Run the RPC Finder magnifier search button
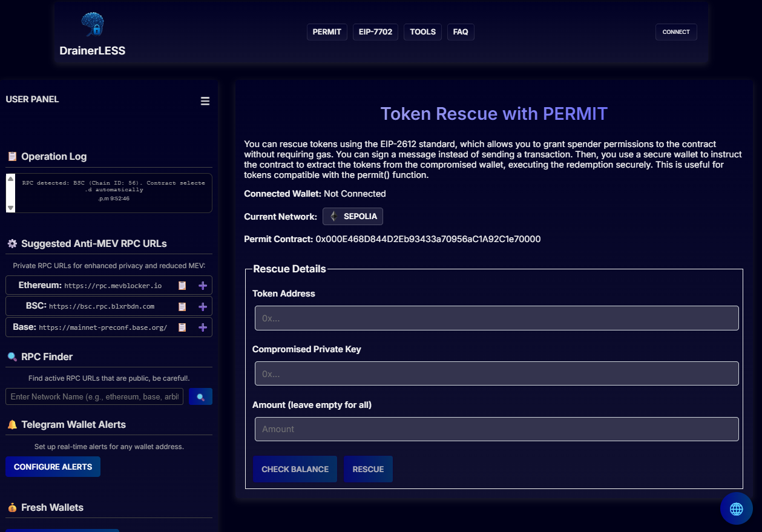This screenshot has width=762, height=532. click(200, 396)
